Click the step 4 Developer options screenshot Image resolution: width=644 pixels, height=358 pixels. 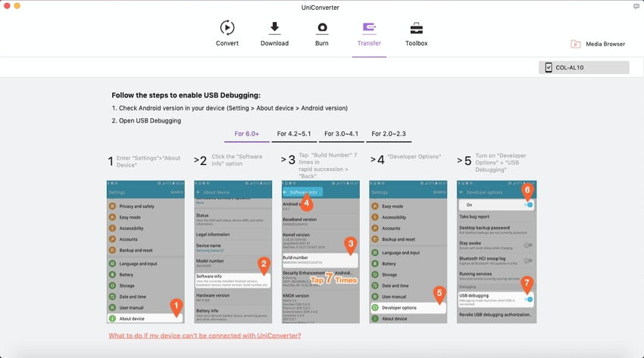point(408,252)
